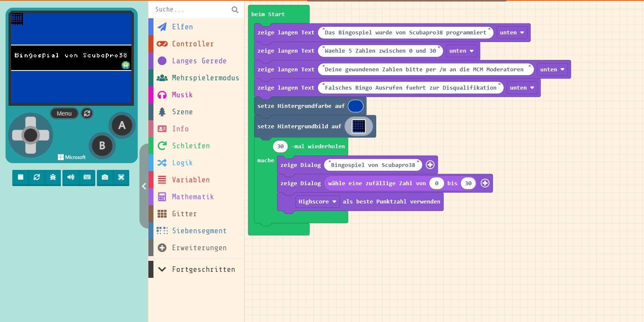Toggle debug mode with the bug icon
644x322 pixels.
tap(53, 178)
